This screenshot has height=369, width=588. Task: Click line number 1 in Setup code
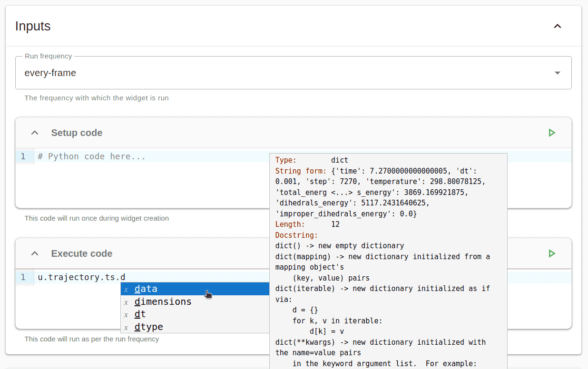tap(23, 156)
